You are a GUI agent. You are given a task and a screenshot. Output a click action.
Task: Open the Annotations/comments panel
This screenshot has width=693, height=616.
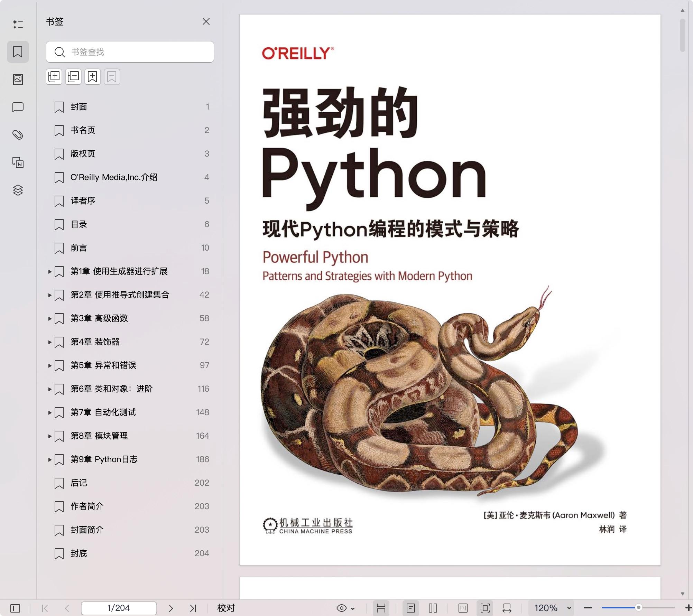pos(18,107)
